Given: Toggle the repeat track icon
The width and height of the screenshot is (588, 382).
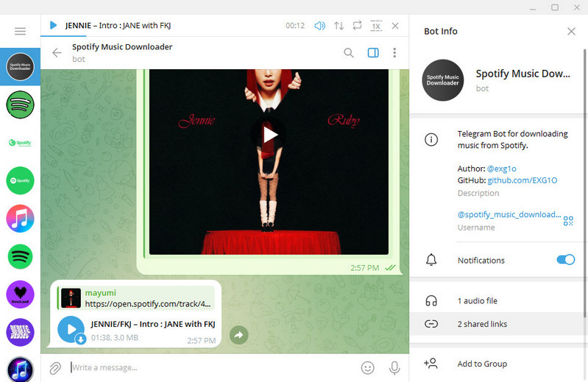Looking at the screenshot, I should pos(357,26).
